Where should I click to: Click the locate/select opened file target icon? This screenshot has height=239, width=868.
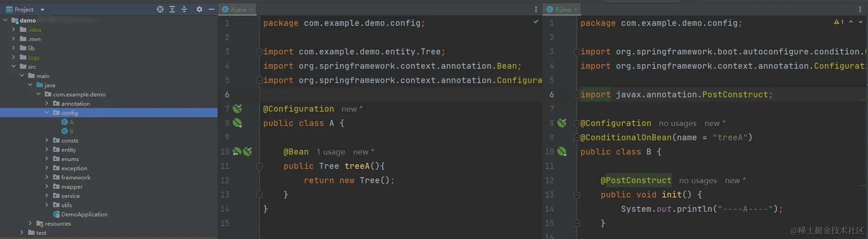(x=160, y=9)
